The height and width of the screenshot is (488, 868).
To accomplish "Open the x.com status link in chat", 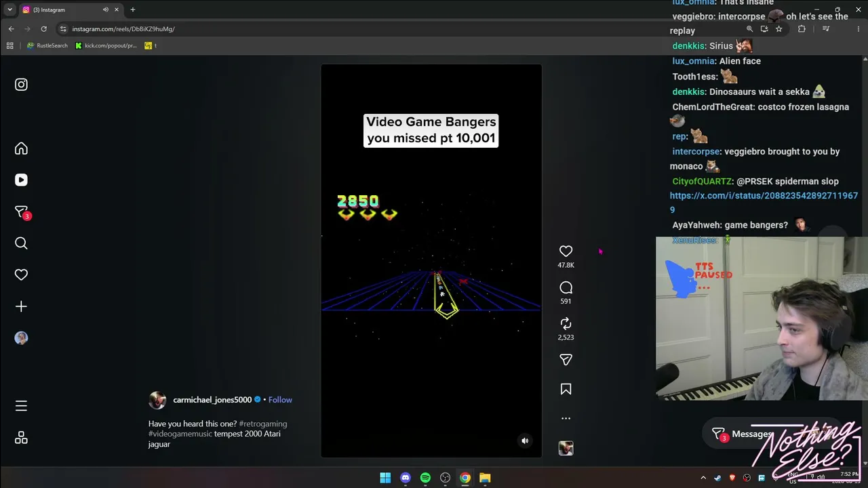I will coord(764,203).
